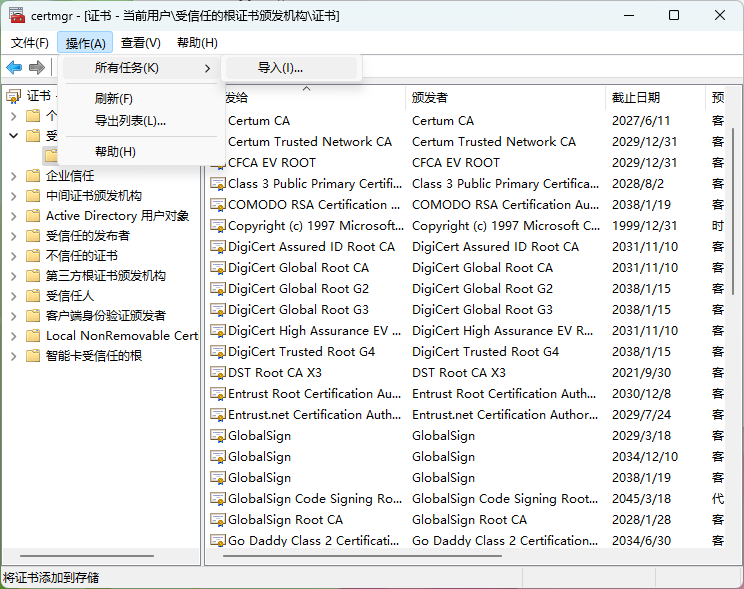Click the certificate icon beside DigiCert High Assurance EV

point(218,331)
